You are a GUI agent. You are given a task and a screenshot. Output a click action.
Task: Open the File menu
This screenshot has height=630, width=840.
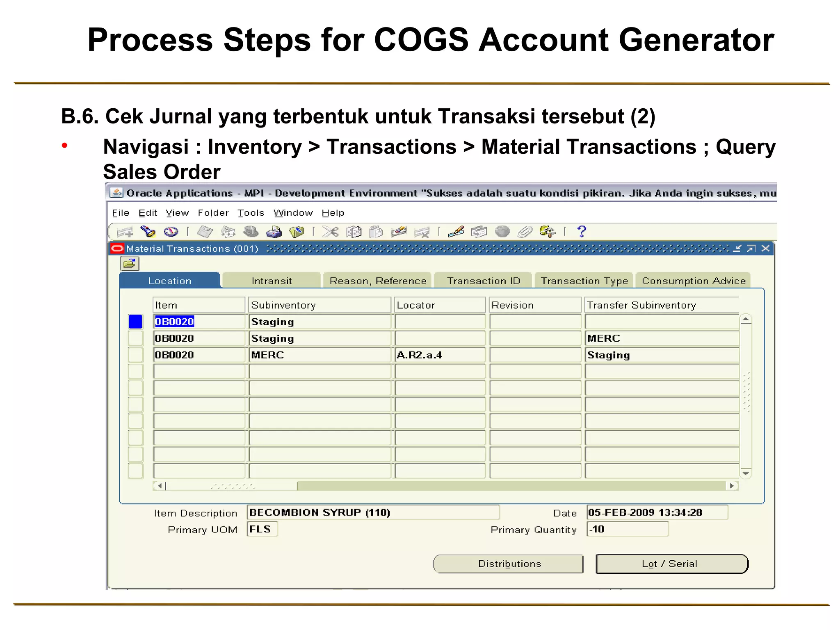[x=121, y=213]
